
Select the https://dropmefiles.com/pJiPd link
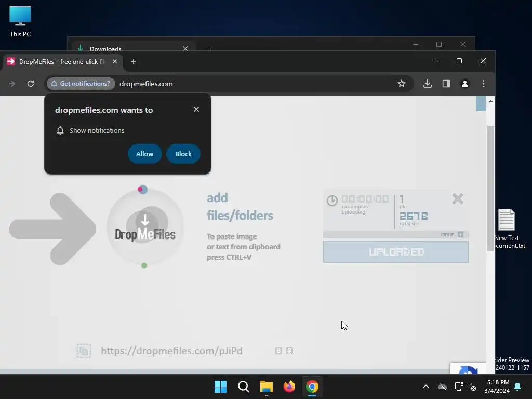pos(171,351)
